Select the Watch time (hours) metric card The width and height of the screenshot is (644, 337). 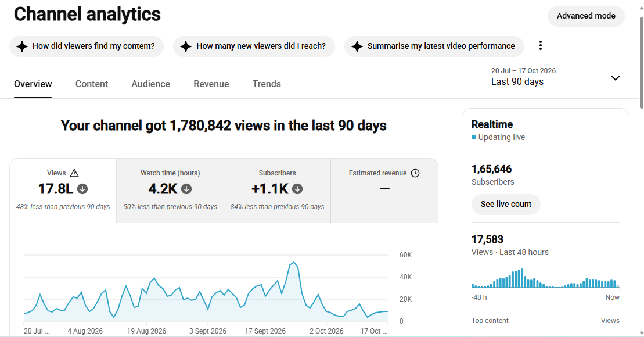170,190
